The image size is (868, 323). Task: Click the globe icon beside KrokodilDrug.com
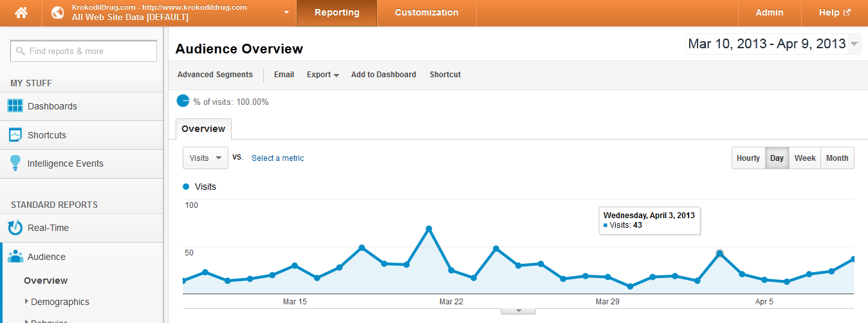58,13
